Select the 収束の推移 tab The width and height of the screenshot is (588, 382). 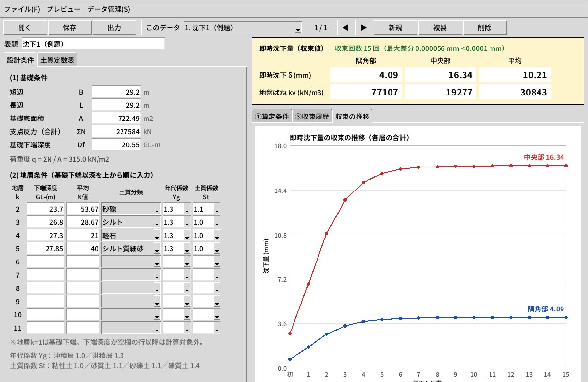click(x=352, y=116)
